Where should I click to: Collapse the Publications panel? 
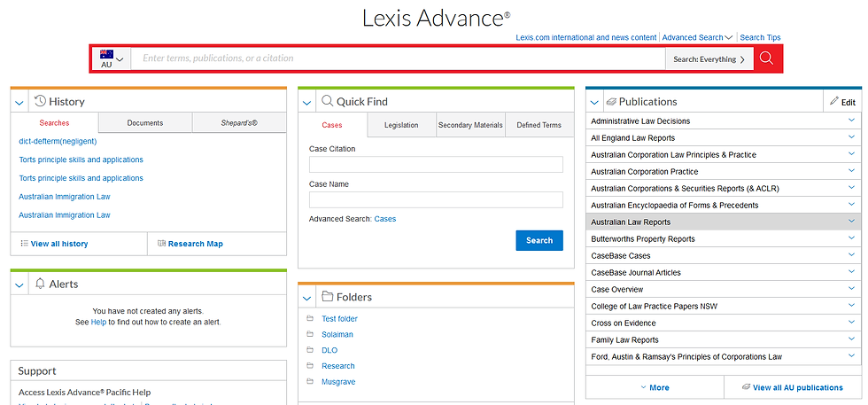pyautogui.click(x=594, y=103)
